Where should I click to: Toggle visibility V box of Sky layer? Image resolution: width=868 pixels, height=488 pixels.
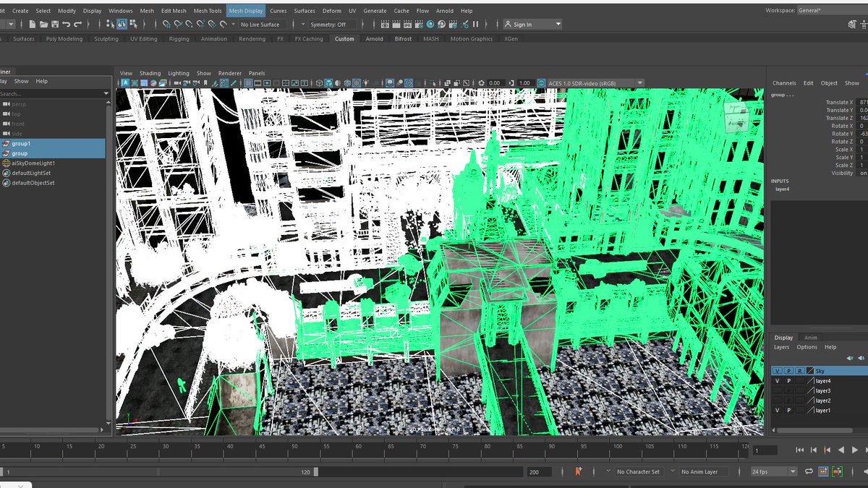coord(778,371)
